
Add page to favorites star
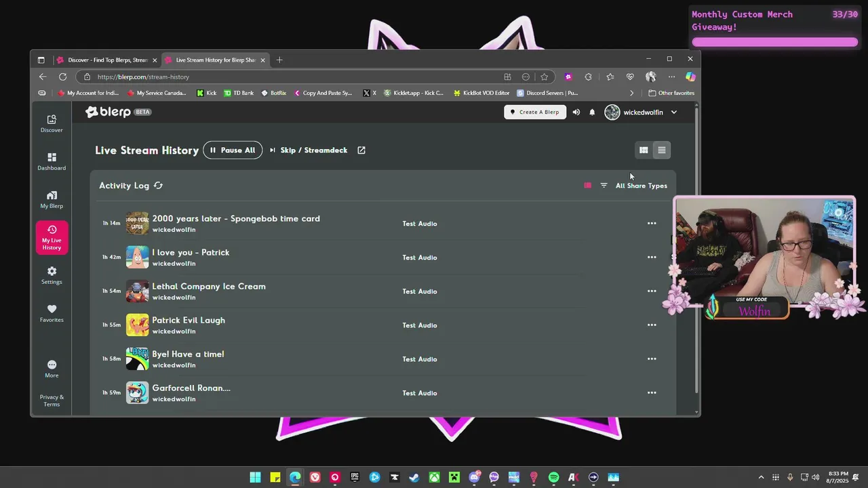point(544,77)
